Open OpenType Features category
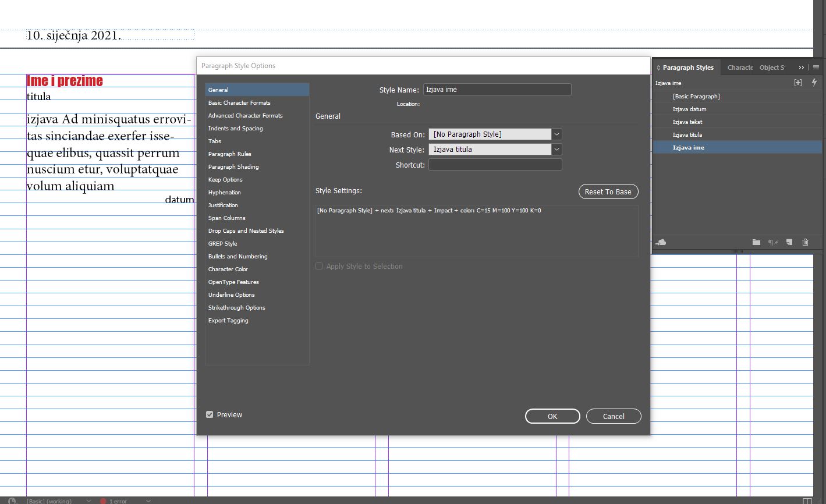 pyautogui.click(x=257, y=282)
